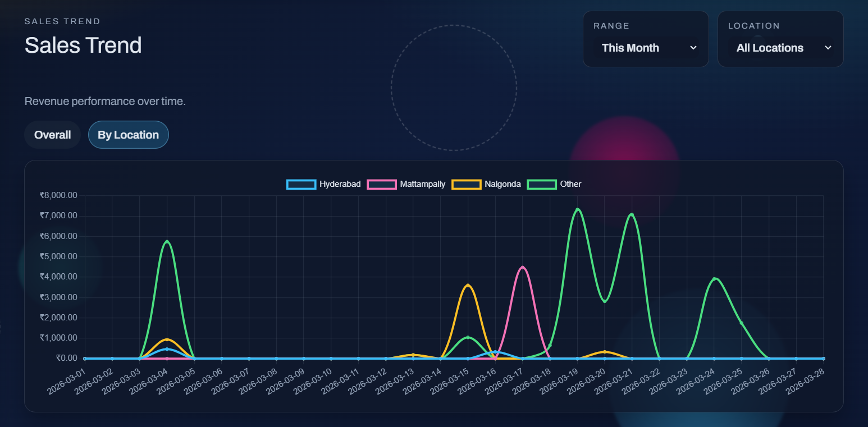Click the ₹7,000.00 y-axis label
The image size is (868, 427).
58,216
